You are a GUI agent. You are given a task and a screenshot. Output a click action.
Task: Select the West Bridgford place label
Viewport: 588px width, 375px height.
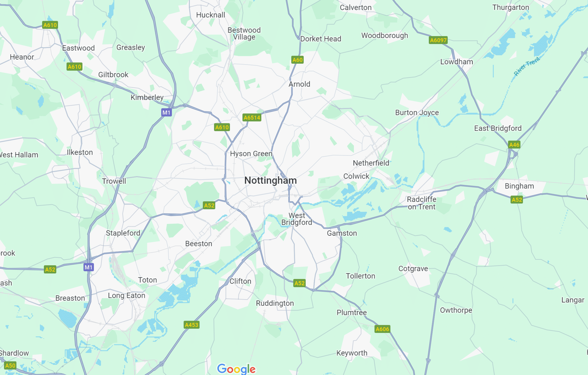[297, 219]
